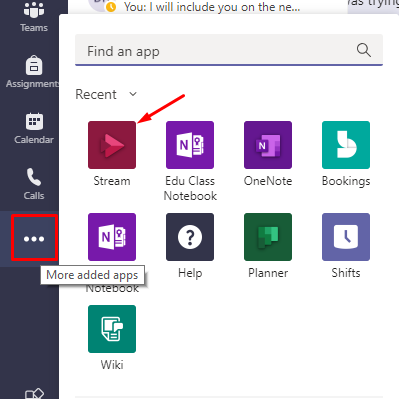
Task: Open the Bookings app
Action: coord(346,145)
